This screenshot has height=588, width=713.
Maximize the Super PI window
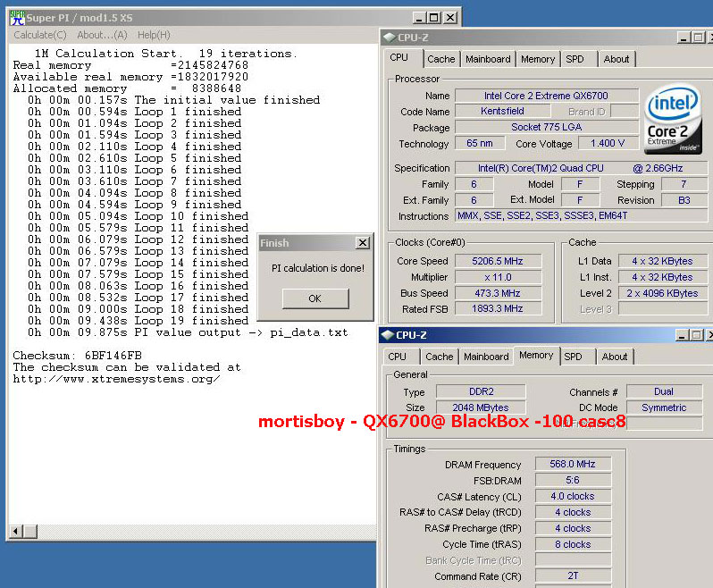click(x=435, y=18)
